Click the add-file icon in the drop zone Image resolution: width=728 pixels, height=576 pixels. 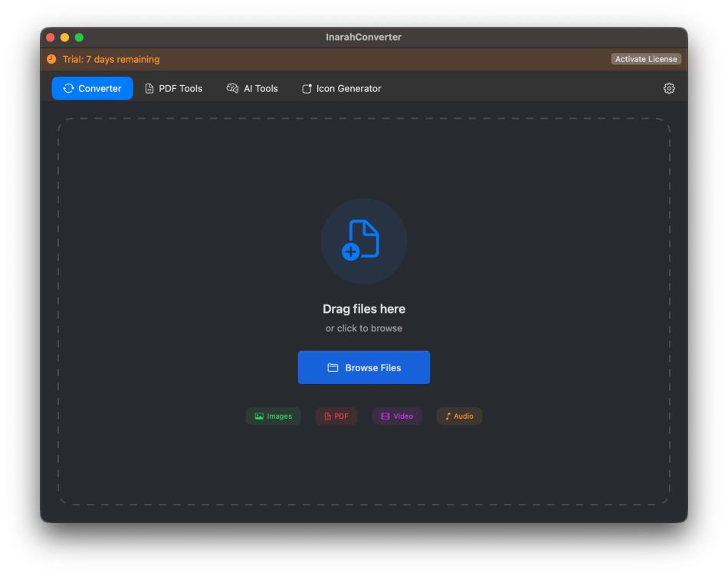(x=363, y=241)
